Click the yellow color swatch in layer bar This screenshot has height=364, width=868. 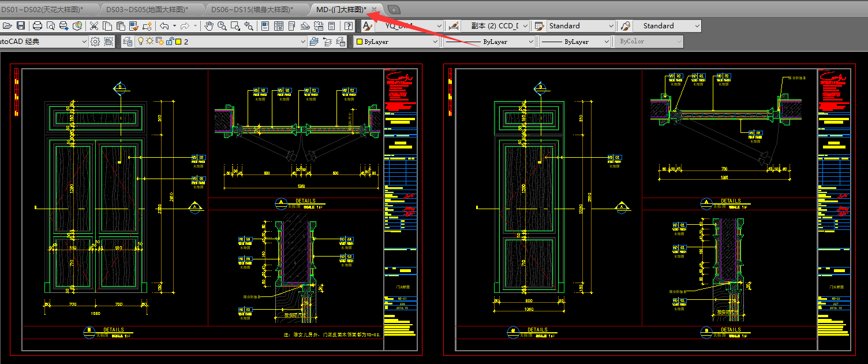[178, 42]
